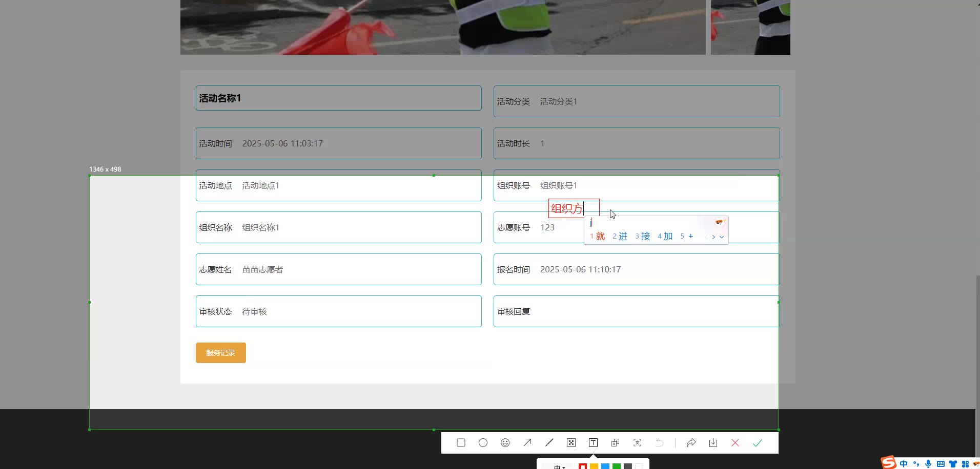Select the mosaic blur tool

pyautogui.click(x=571, y=443)
